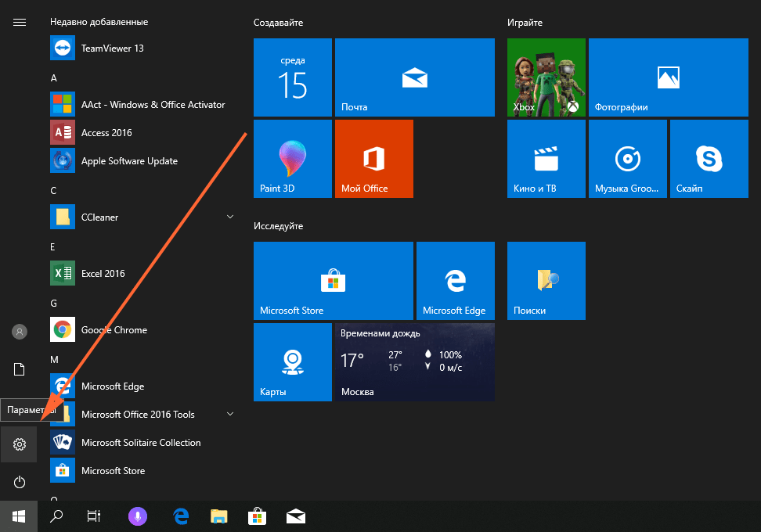The width and height of the screenshot is (761, 532).
Task: Open the Documents sidebar icon
Action: tap(20, 369)
